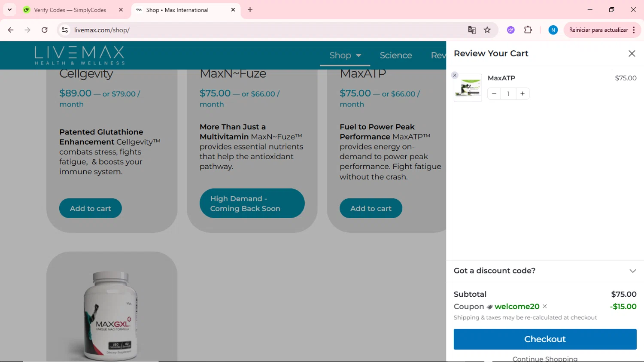This screenshot has width=644, height=362.
Task: Close the Verify Codes tab
Action: click(x=121, y=9)
